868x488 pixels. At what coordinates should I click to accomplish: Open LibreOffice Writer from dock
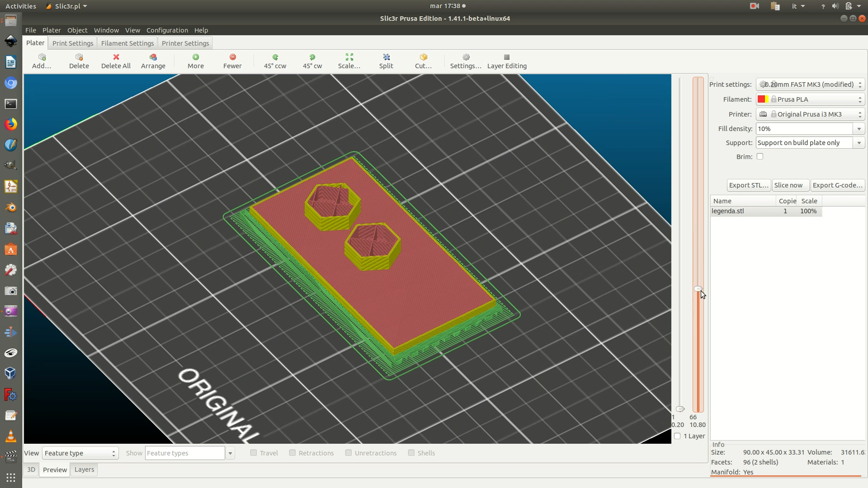point(11,62)
